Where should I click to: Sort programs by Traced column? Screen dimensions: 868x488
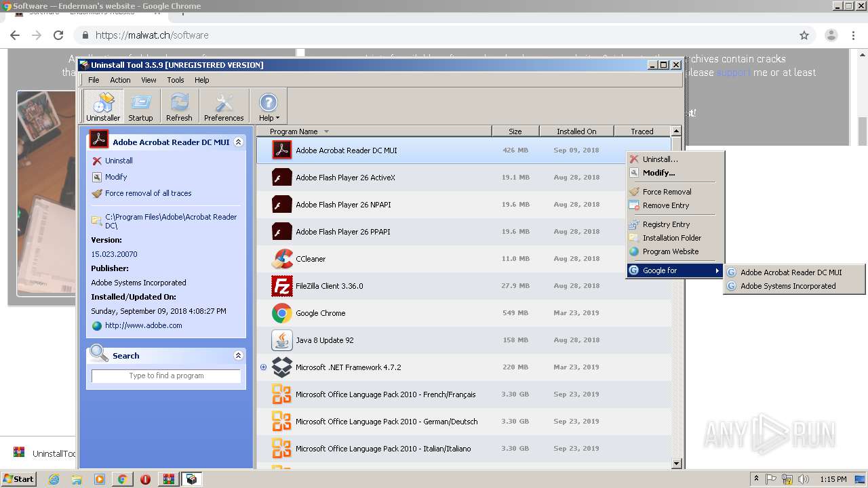642,131
